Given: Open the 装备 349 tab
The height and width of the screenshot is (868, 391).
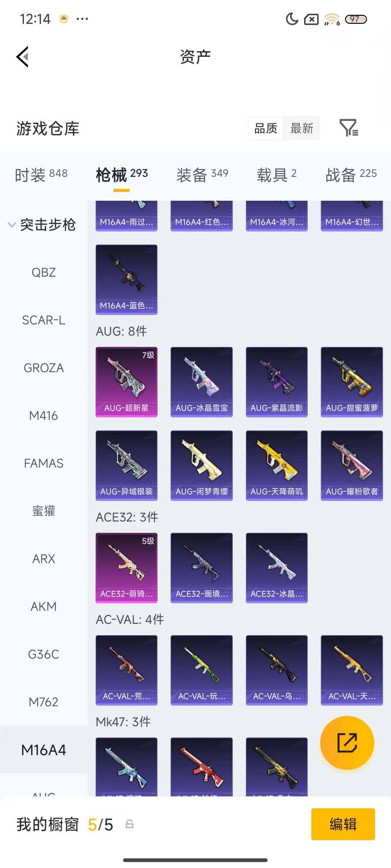Looking at the screenshot, I should click(x=202, y=175).
